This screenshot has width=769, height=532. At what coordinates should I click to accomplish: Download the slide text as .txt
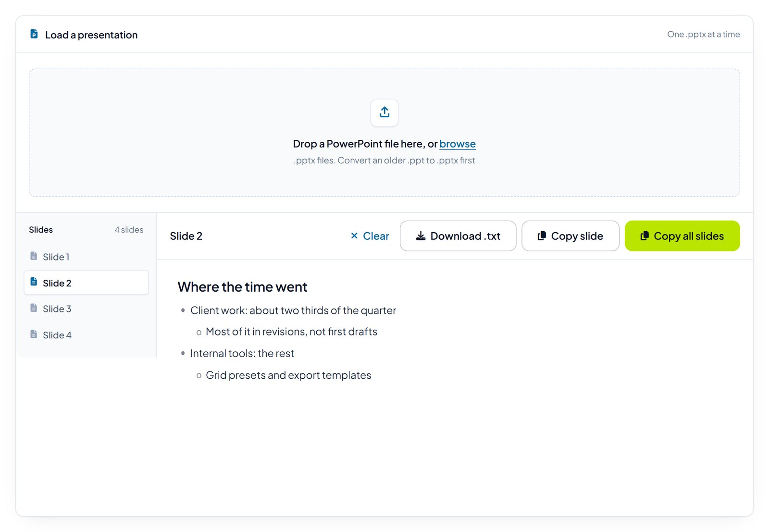(x=458, y=236)
